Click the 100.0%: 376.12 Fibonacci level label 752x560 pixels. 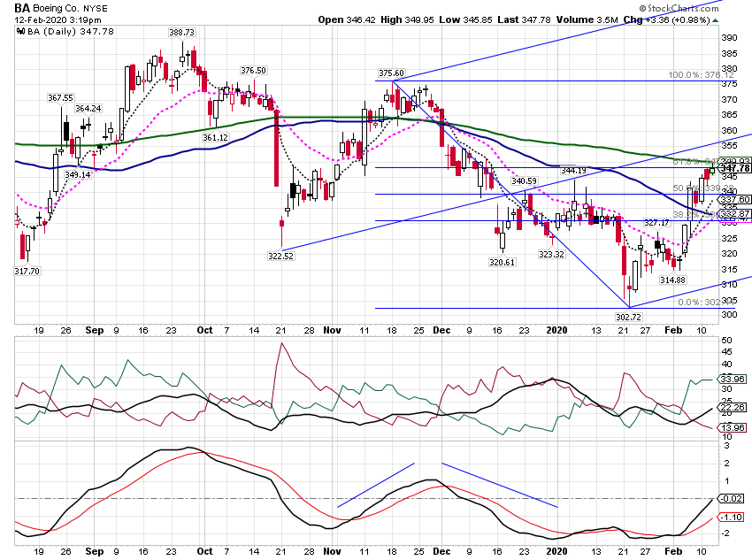point(701,75)
